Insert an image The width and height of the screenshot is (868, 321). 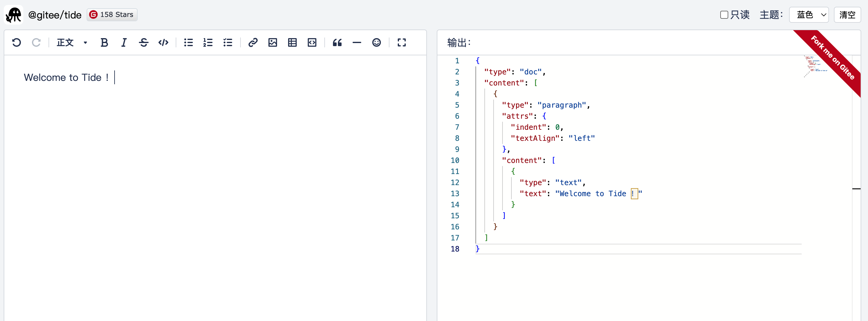tap(273, 42)
